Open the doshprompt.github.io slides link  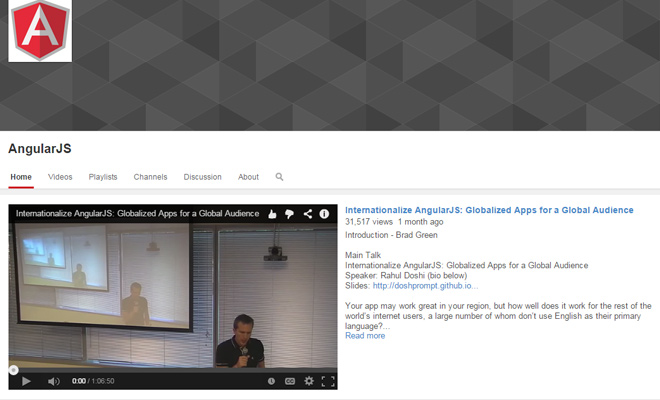(425, 285)
